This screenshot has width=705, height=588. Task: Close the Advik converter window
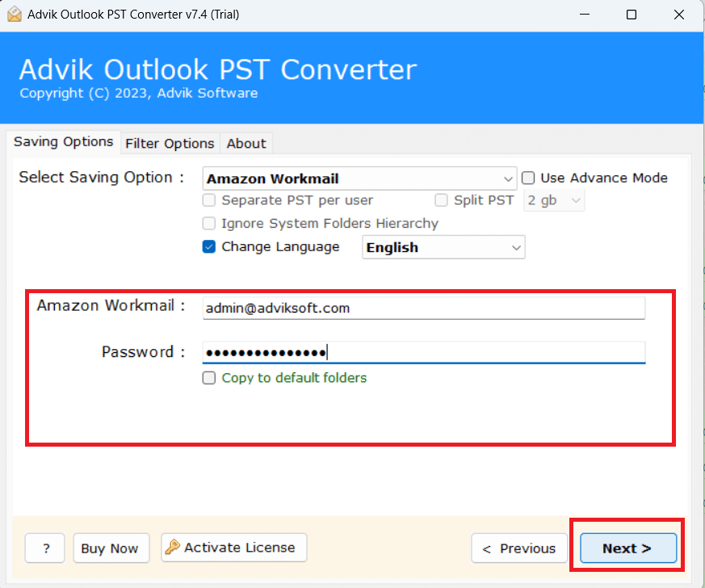tap(679, 15)
